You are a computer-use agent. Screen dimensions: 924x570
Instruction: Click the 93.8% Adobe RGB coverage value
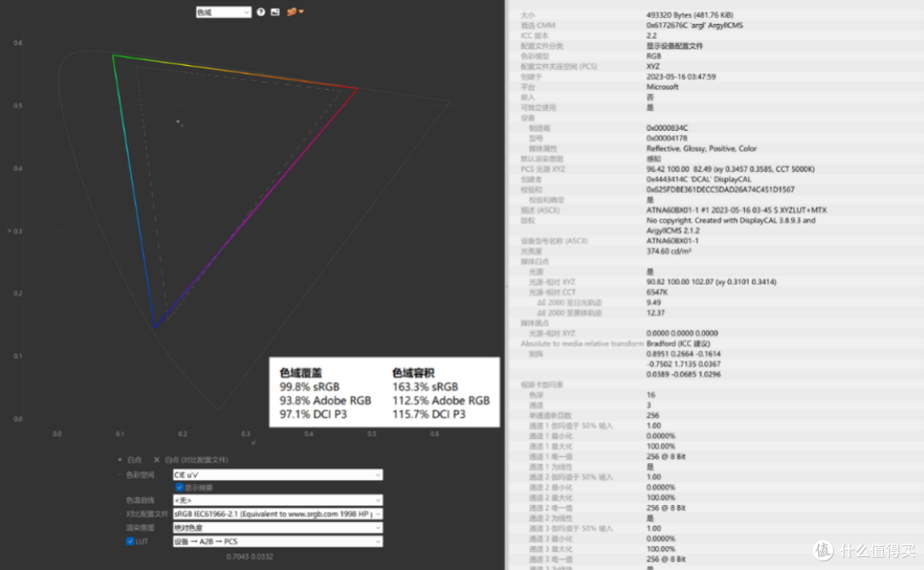(x=325, y=401)
